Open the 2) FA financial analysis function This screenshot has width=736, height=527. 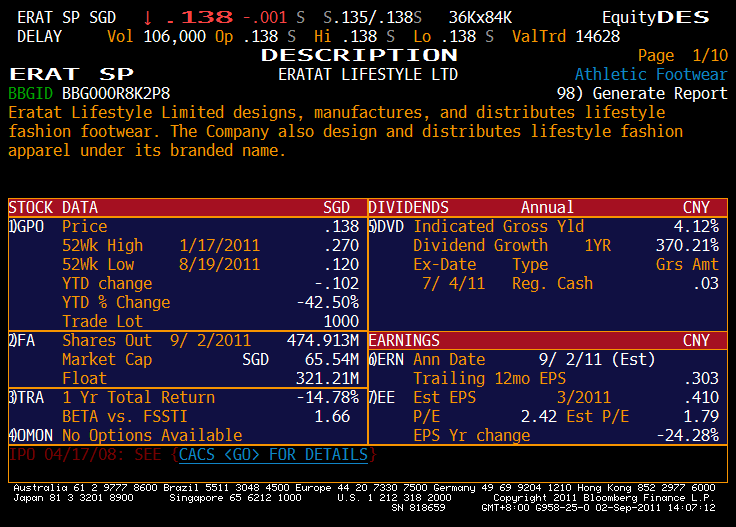22,341
